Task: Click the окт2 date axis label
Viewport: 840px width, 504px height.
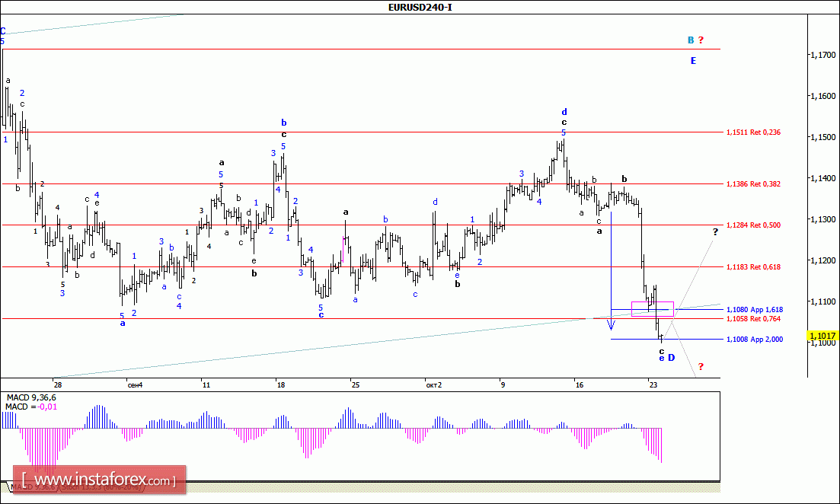Action: tap(433, 385)
